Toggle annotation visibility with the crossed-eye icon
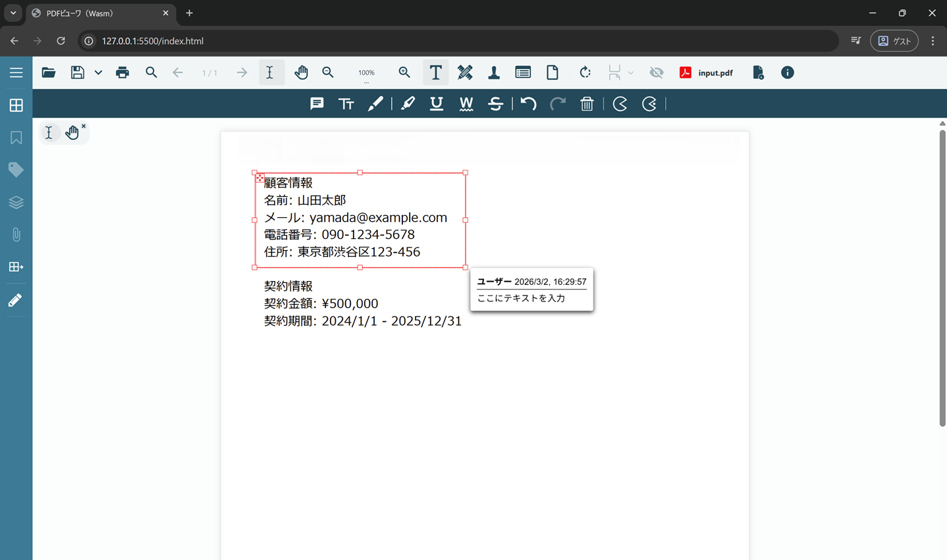This screenshot has height=560, width=947. (x=656, y=72)
